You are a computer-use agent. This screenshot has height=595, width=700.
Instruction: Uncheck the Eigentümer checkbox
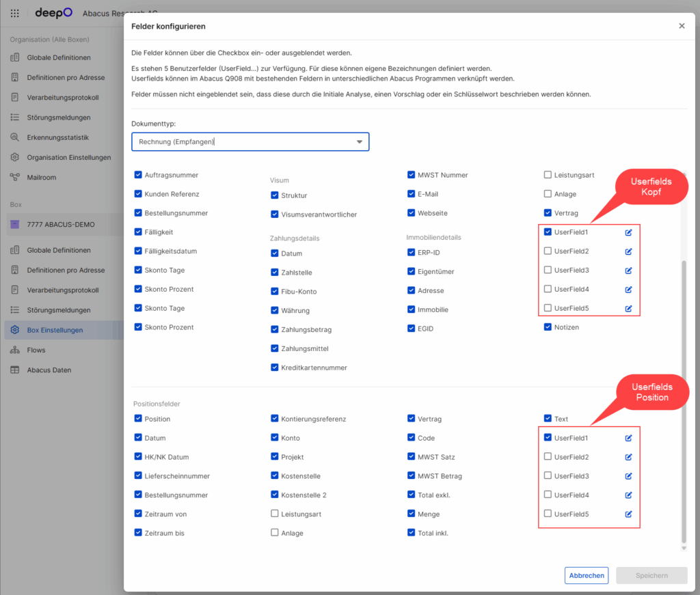411,271
